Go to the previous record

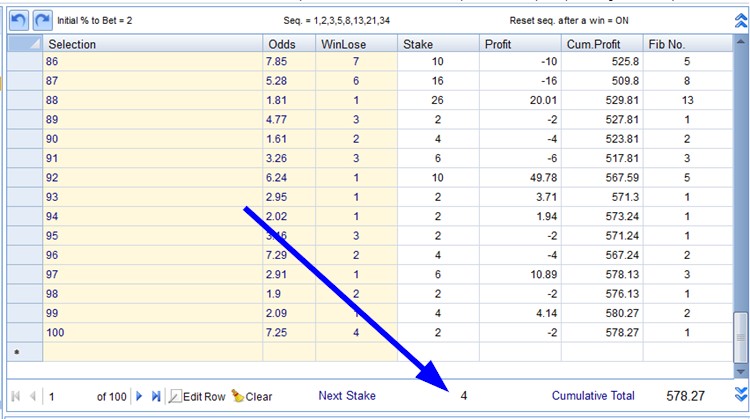coord(32,396)
